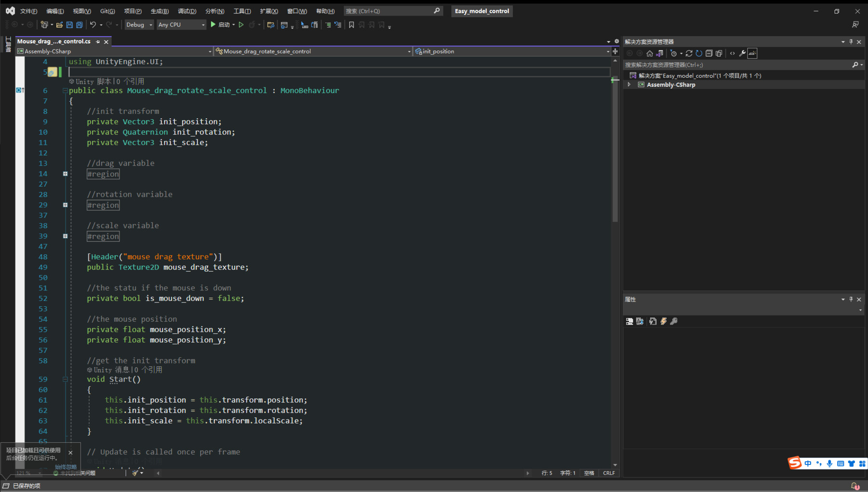
Task: Click the bookmark icon in the toolbar
Action: click(x=352, y=25)
